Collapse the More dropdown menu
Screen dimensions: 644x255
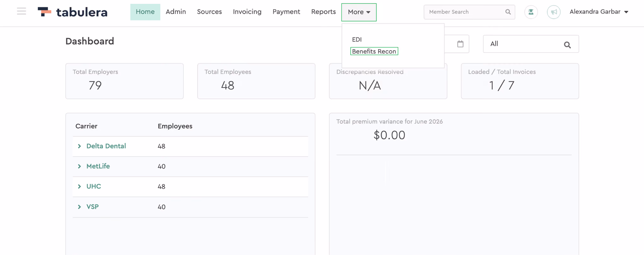click(359, 12)
